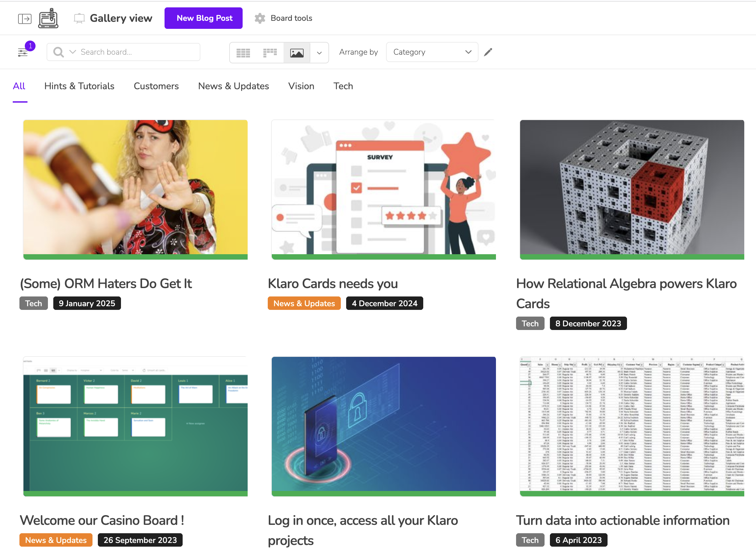The height and width of the screenshot is (550, 756).
Task: Open the News & Updates tab
Action: point(234,86)
